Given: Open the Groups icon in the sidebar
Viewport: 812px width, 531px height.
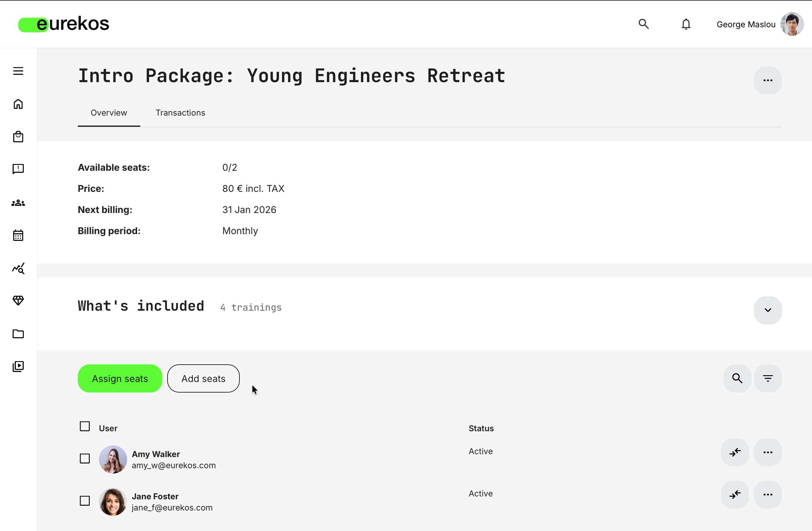Looking at the screenshot, I should pyautogui.click(x=18, y=203).
